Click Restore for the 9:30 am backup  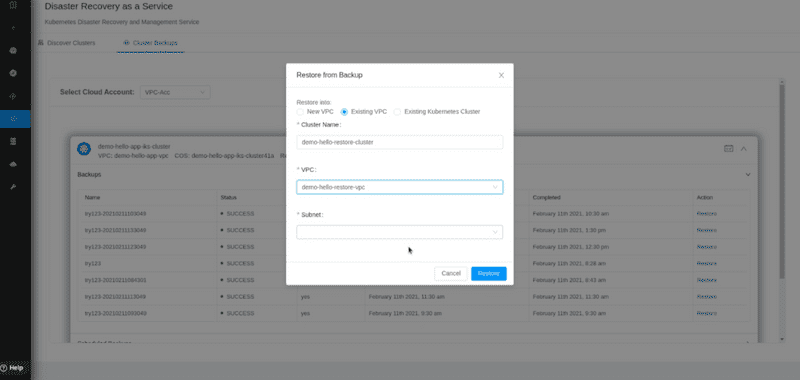(x=707, y=314)
